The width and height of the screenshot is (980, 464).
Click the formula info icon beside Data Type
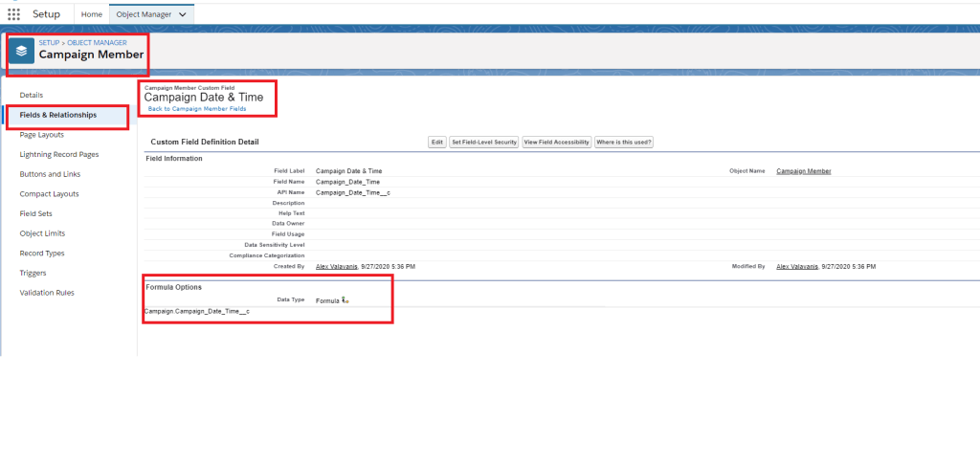click(x=345, y=300)
